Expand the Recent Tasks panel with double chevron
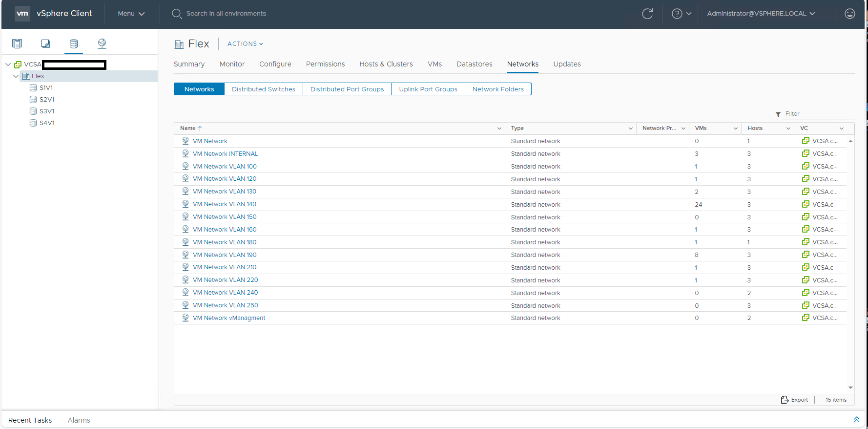Image resolution: width=868 pixels, height=429 pixels. tap(856, 420)
